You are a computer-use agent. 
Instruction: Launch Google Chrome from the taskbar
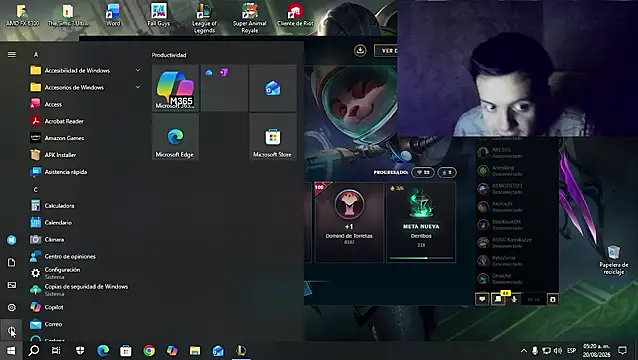[x=149, y=350]
